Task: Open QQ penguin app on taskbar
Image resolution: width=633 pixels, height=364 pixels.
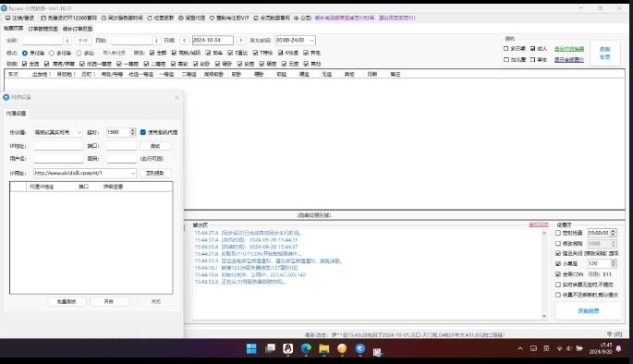Action: click(x=287, y=348)
